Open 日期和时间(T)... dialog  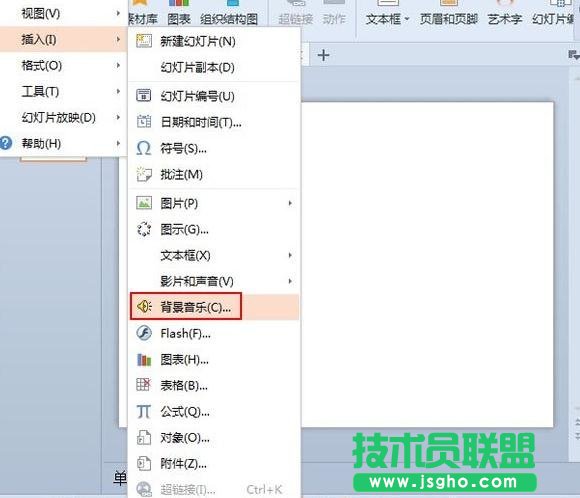pyautogui.click(x=214, y=122)
